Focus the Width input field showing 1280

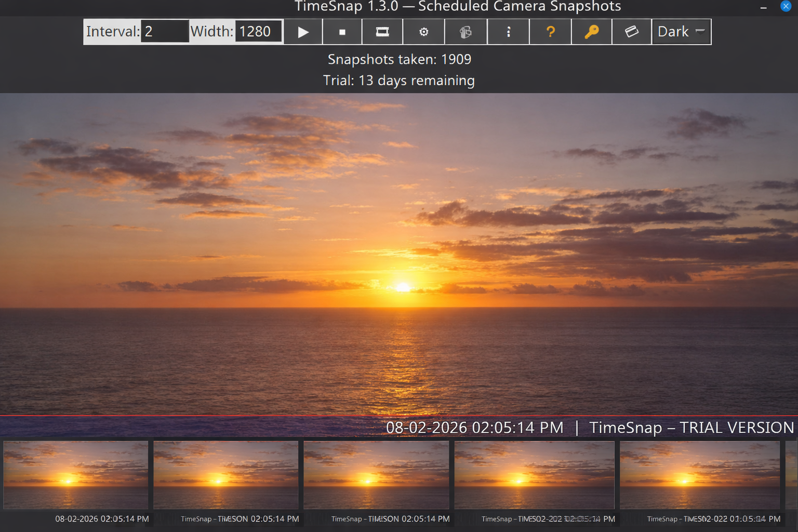259,32
